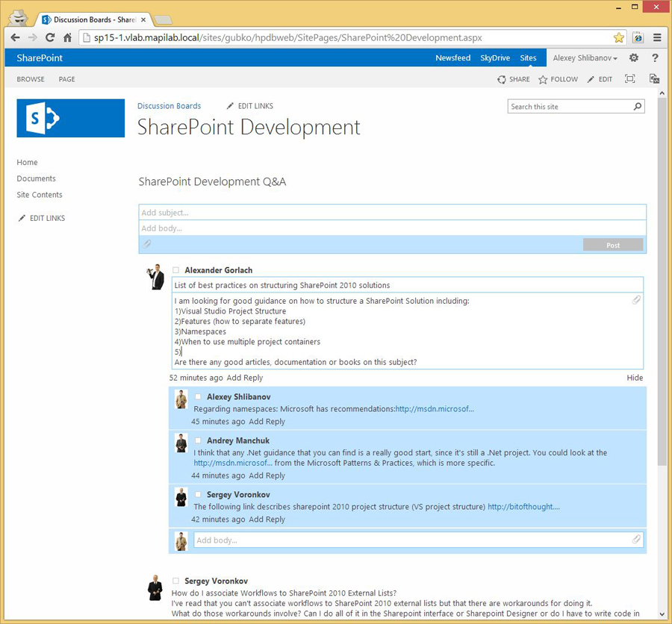Go to Newsfeed

[453, 58]
